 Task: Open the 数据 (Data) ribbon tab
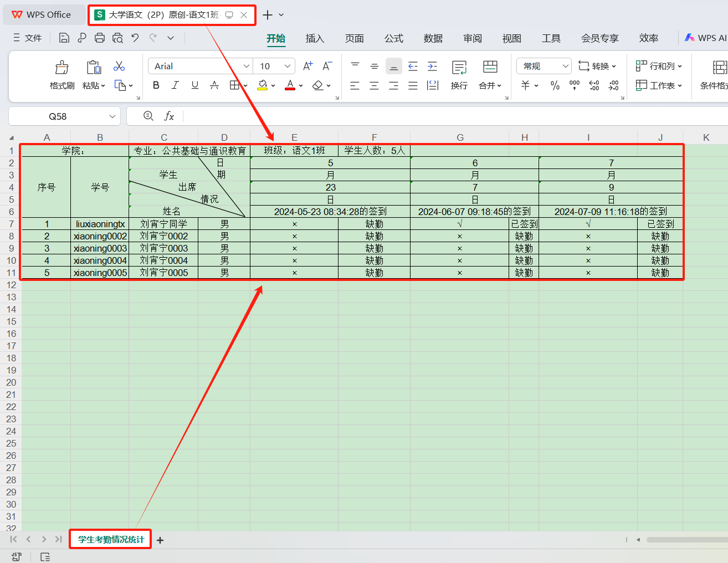[x=433, y=38]
